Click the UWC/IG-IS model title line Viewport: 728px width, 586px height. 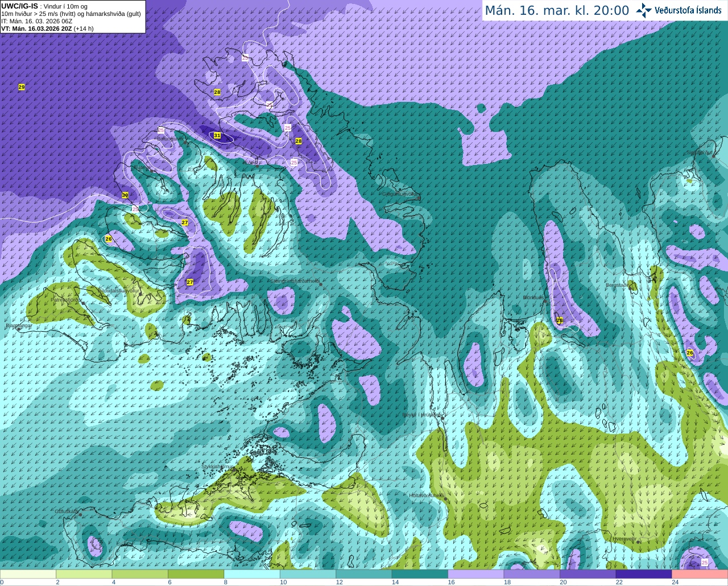coord(44,6)
